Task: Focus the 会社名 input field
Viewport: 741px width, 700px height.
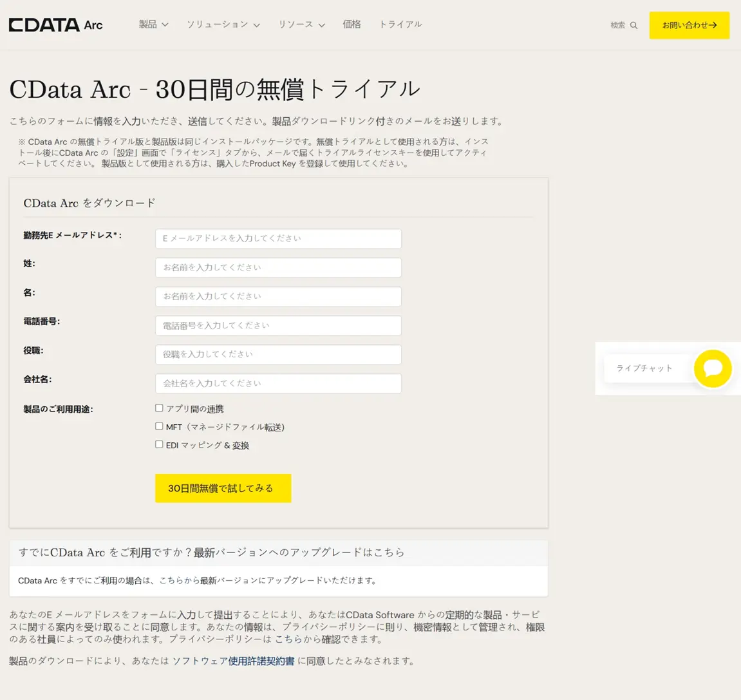Action: (278, 383)
